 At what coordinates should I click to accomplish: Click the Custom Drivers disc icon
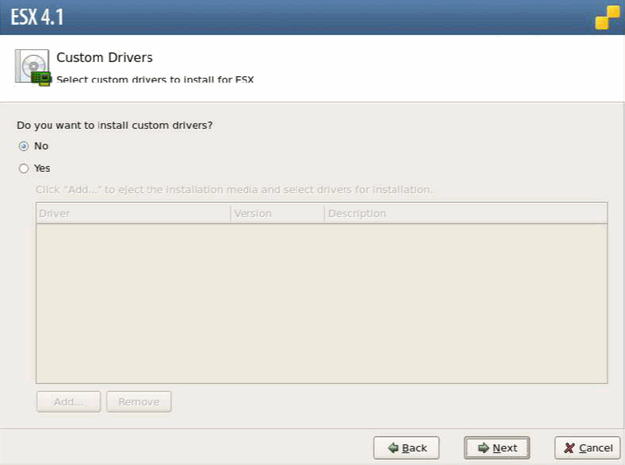pos(32,66)
